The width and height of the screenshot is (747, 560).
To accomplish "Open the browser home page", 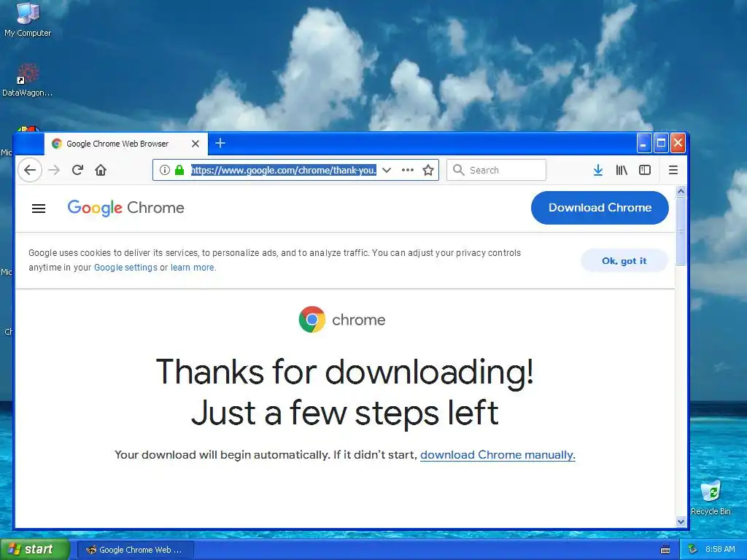I will 101,170.
